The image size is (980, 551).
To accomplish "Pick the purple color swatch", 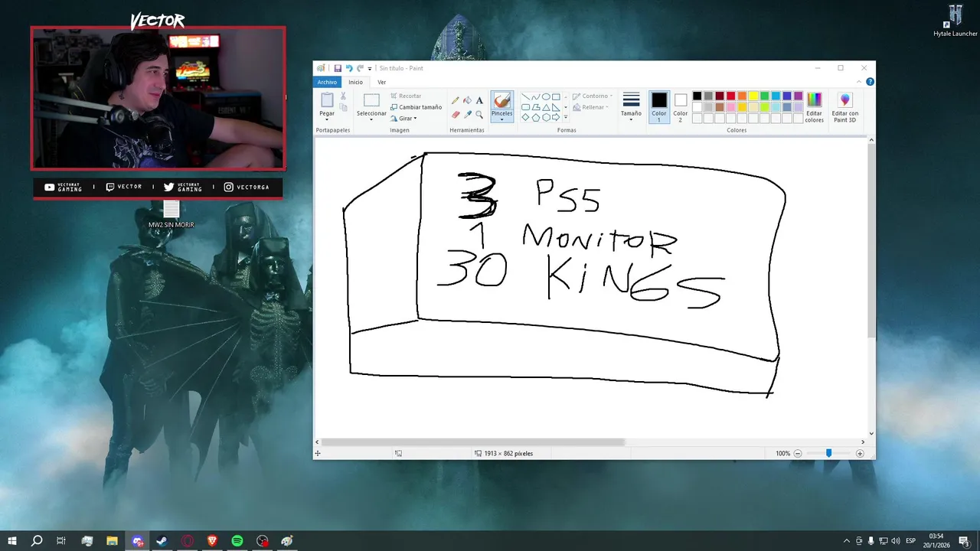I will 798,96.
